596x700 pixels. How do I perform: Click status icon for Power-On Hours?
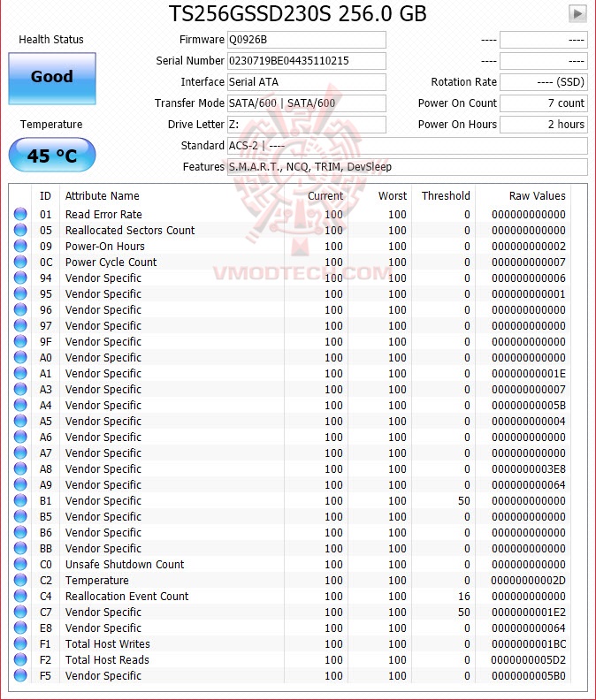click(x=20, y=246)
